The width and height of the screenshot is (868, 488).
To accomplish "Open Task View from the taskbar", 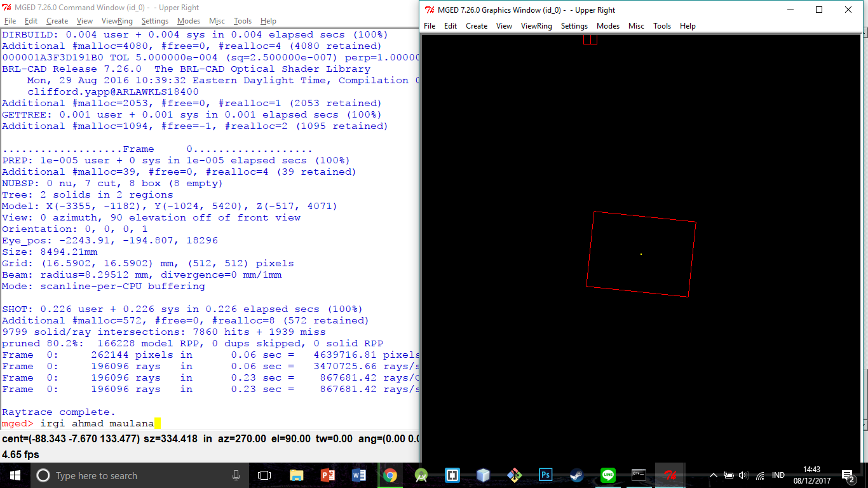I will click(264, 475).
